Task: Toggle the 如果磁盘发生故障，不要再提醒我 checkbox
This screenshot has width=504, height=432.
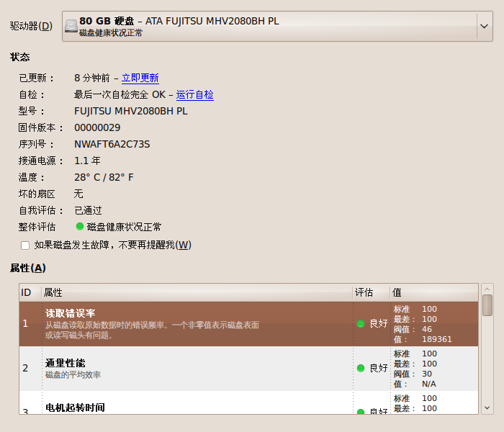Action: 25,246
